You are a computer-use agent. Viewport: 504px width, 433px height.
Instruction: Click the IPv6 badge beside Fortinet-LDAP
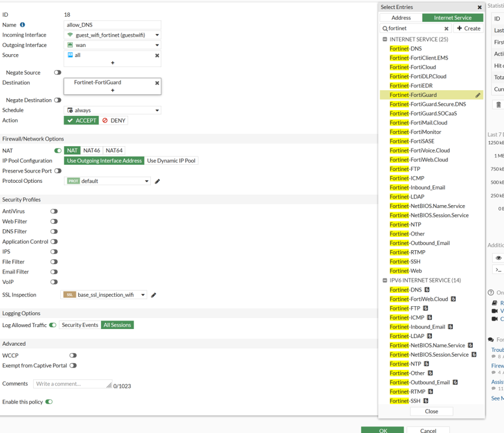click(x=429, y=336)
